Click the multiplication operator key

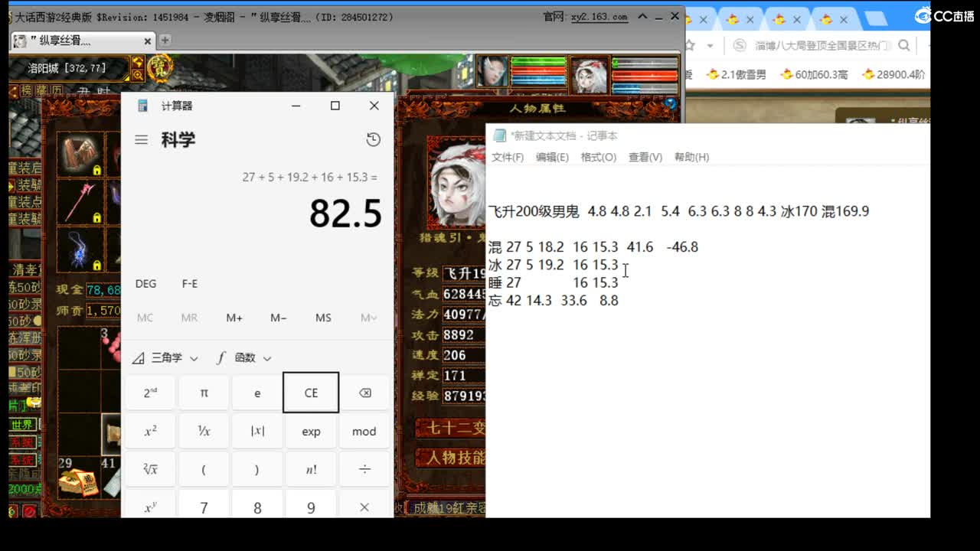click(364, 505)
